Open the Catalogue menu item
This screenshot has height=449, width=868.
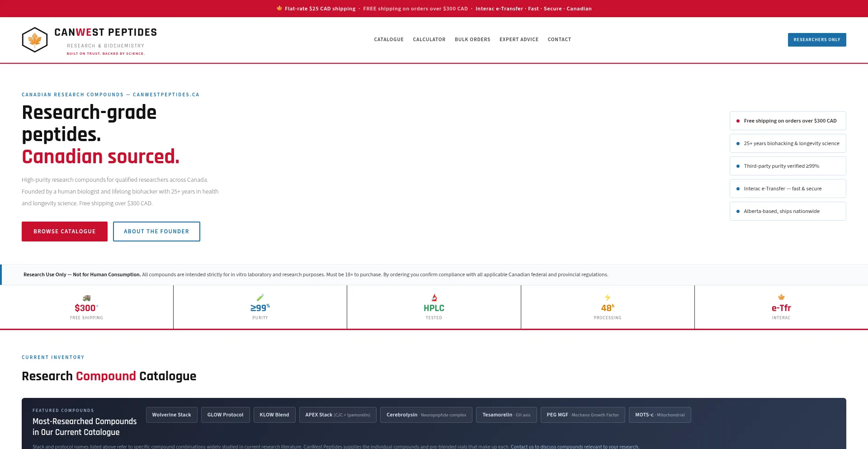coord(389,40)
